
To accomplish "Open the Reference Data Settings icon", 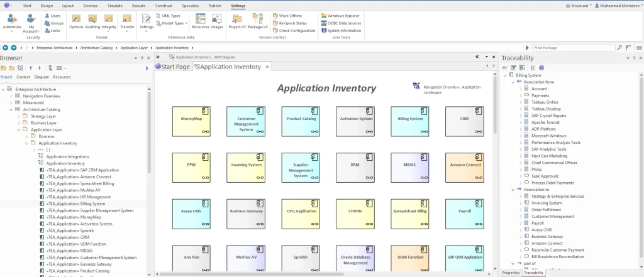I will coord(147,23).
